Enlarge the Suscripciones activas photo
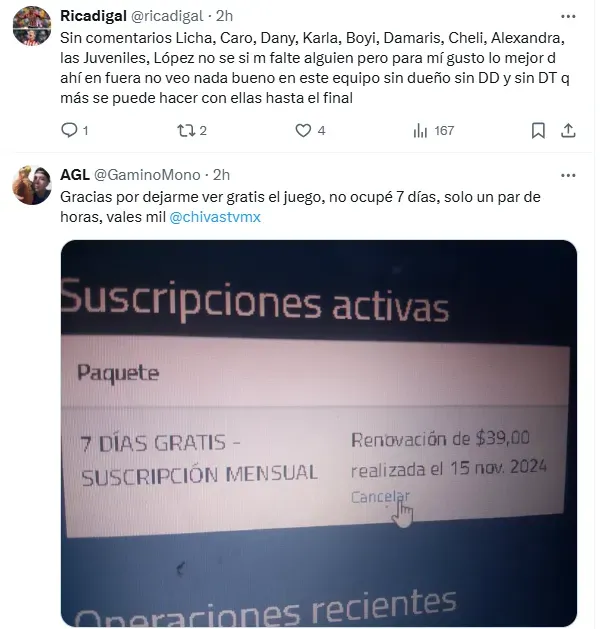The width and height of the screenshot is (600, 629). 319,433
